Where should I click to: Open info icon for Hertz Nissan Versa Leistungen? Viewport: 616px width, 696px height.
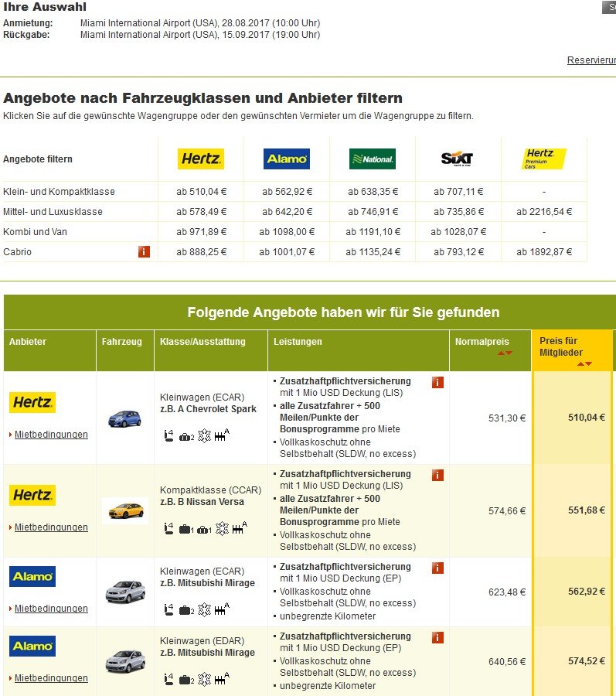click(437, 475)
